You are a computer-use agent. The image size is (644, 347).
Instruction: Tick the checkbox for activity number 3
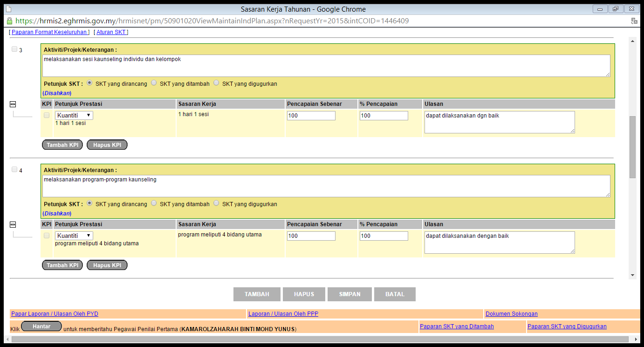(14, 49)
